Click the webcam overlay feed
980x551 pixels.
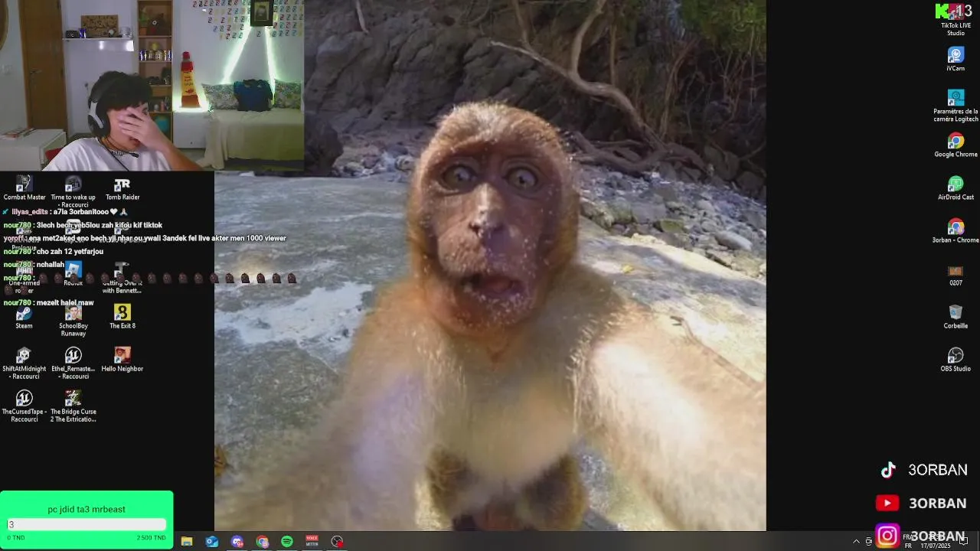pos(152,85)
